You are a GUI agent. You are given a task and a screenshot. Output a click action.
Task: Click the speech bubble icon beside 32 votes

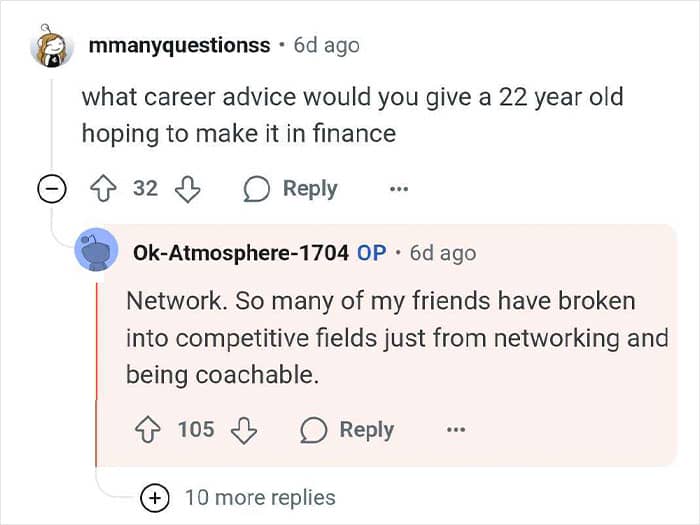256,189
